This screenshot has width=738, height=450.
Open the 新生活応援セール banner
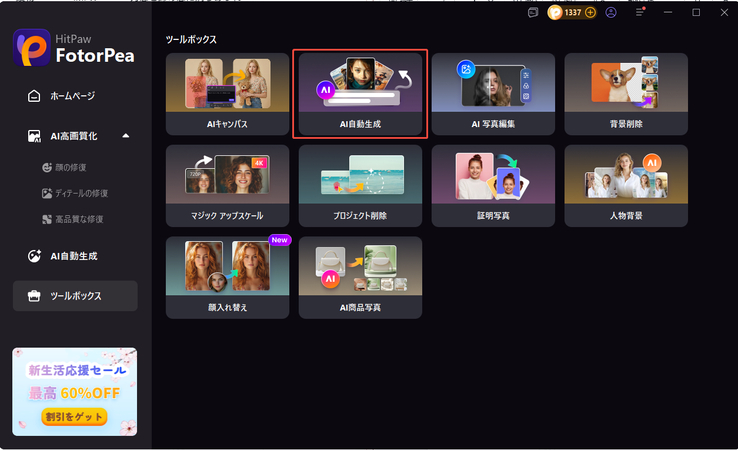point(75,392)
